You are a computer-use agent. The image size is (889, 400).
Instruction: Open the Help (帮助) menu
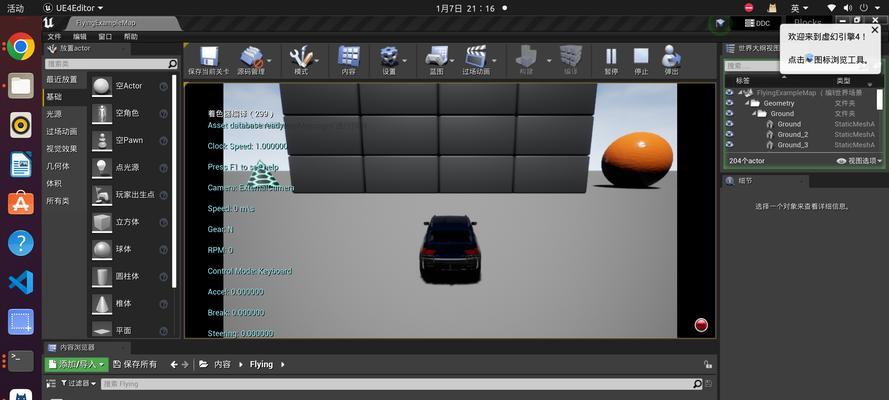click(130, 36)
